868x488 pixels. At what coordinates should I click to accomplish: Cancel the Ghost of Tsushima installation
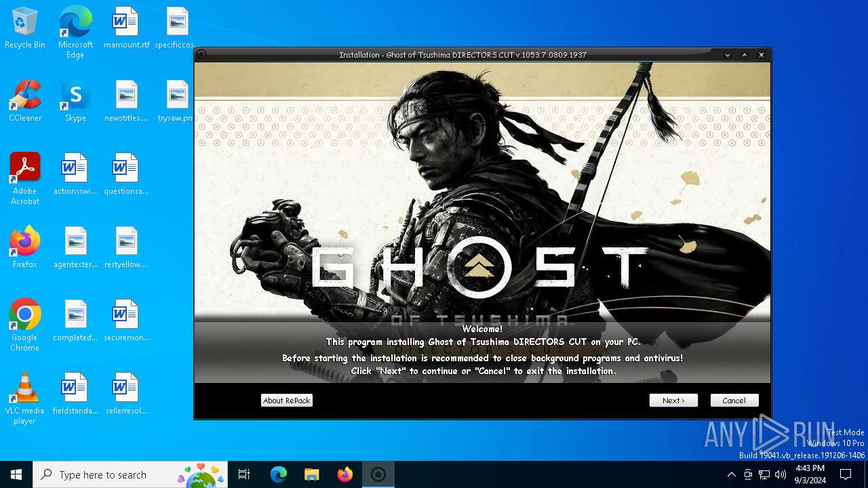(734, 401)
